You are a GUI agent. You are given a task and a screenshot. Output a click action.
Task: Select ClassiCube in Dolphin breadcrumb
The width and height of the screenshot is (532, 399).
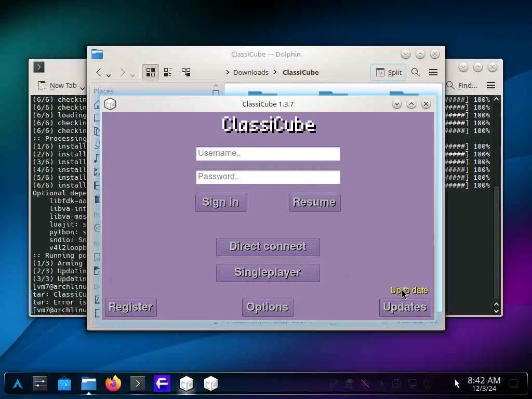(301, 72)
